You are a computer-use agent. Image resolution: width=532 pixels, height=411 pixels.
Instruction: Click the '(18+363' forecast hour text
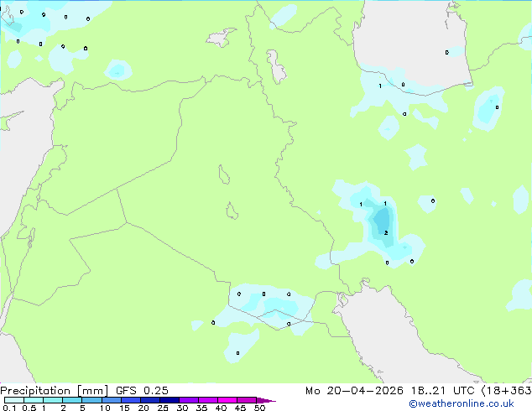tap(507, 391)
